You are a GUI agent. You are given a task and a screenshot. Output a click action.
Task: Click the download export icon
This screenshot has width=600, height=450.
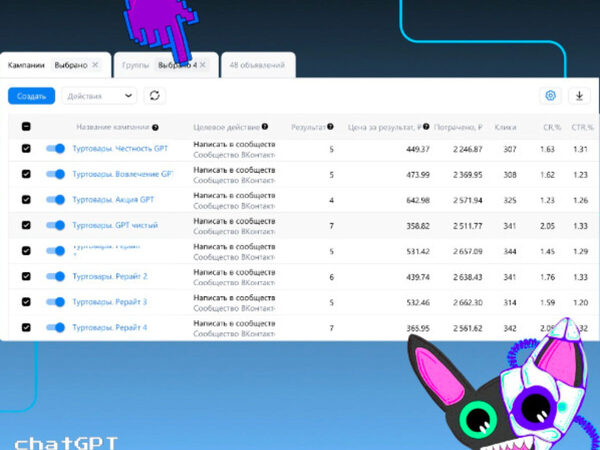pyautogui.click(x=579, y=96)
